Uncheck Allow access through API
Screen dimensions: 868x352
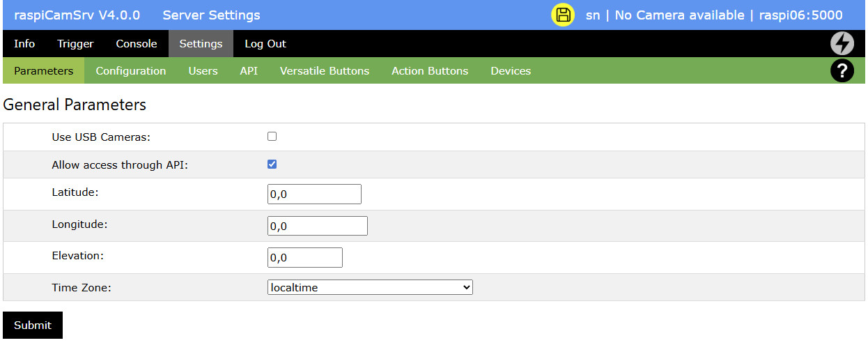pos(272,164)
